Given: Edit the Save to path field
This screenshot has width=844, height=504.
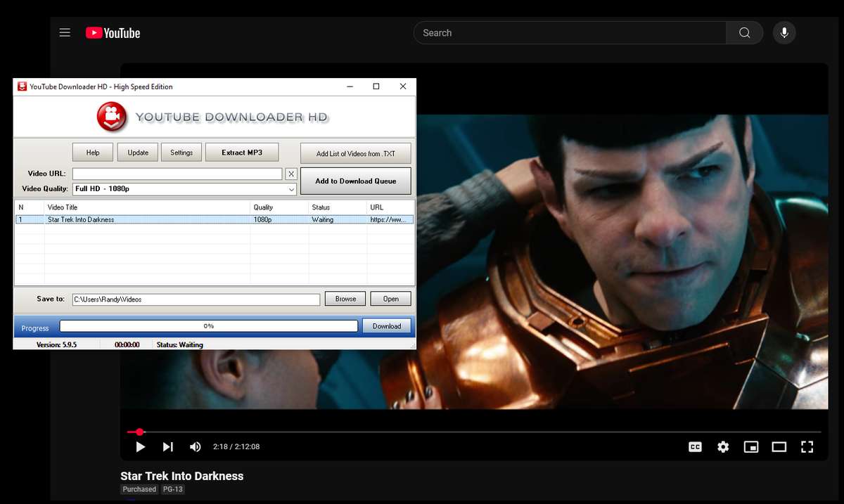Looking at the screenshot, I should tap(196, 299).
